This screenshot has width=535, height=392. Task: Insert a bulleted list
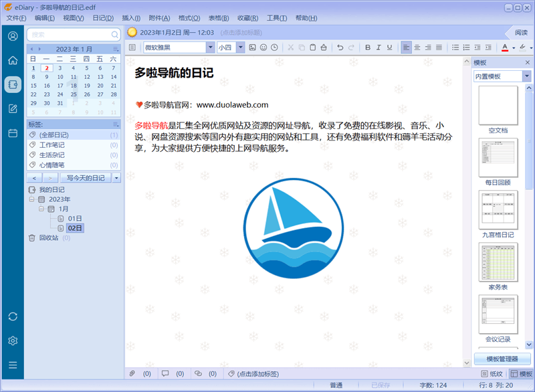coord(455,47)
